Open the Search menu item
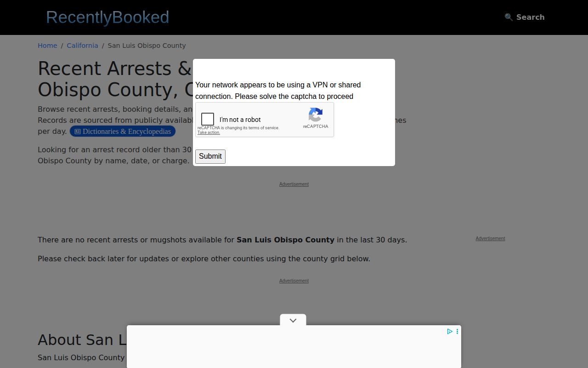The width and height of the screenshot is (588, 368). point(525,17)
